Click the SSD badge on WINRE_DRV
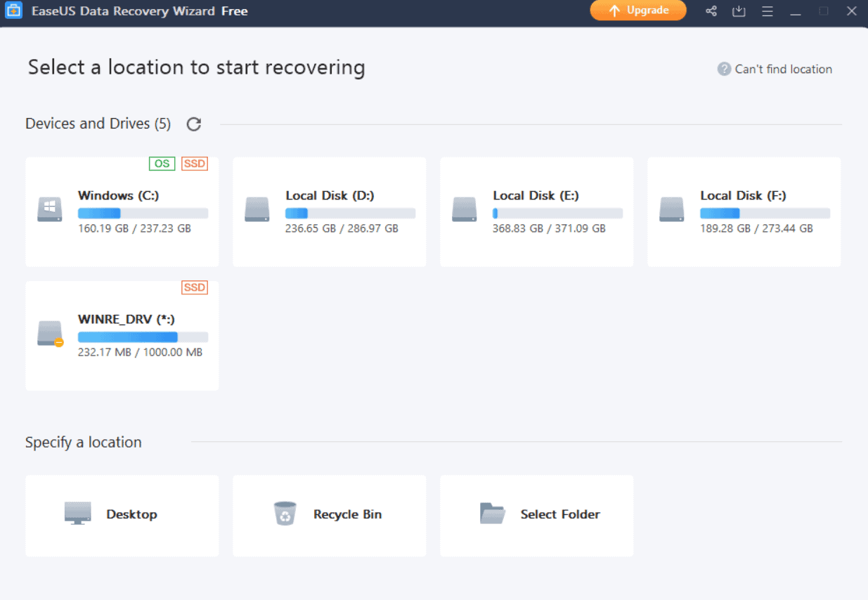 click(x=195, y=287)
